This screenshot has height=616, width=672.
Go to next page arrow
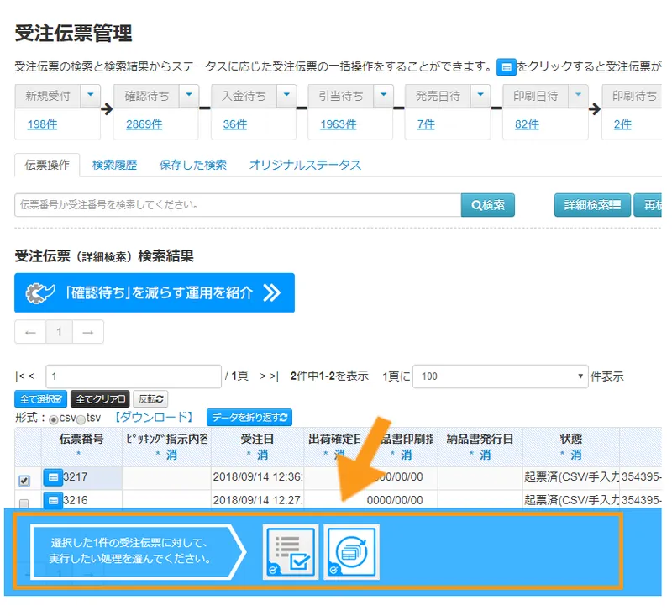pyautogui.click(x=88, y=332)
